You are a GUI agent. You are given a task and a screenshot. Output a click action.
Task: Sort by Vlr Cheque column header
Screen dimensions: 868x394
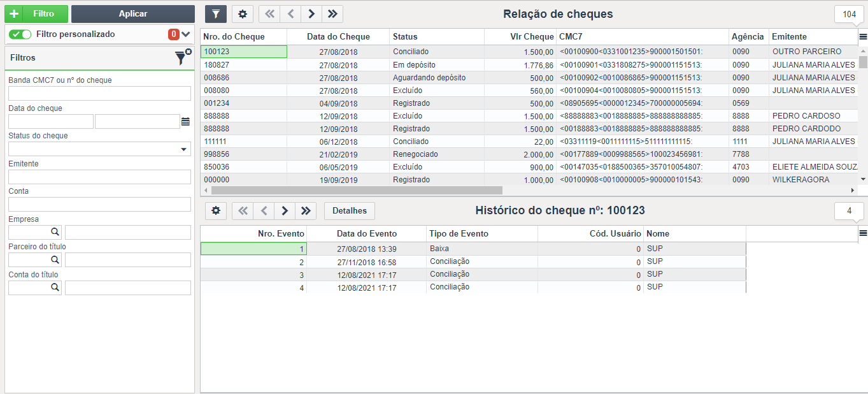[x=520, y=37]
